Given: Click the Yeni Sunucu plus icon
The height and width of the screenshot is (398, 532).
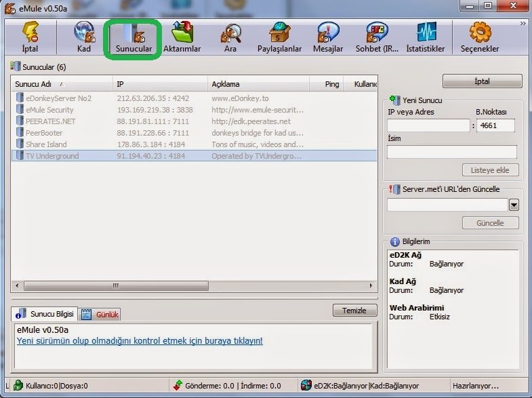Looking at the screenshot, I should tap(394, 100).
